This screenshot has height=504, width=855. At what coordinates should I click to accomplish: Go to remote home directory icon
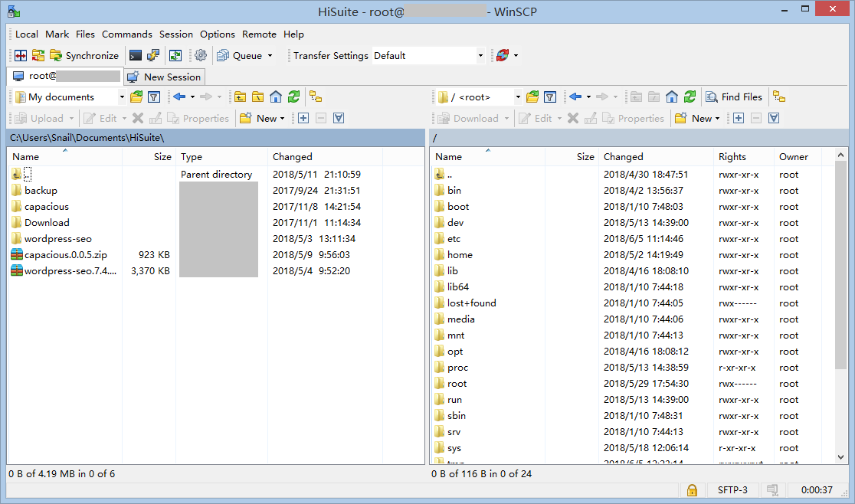pos(672,97)
